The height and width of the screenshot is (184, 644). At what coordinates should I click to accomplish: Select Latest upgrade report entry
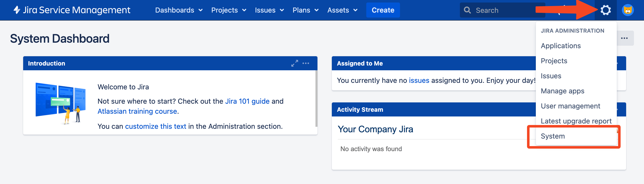[x=576, y=121]
